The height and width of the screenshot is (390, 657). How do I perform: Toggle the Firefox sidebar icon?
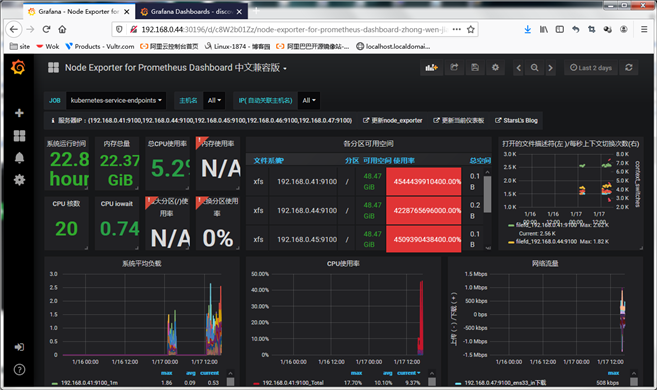pyautogui.click(x=559, y=29)
